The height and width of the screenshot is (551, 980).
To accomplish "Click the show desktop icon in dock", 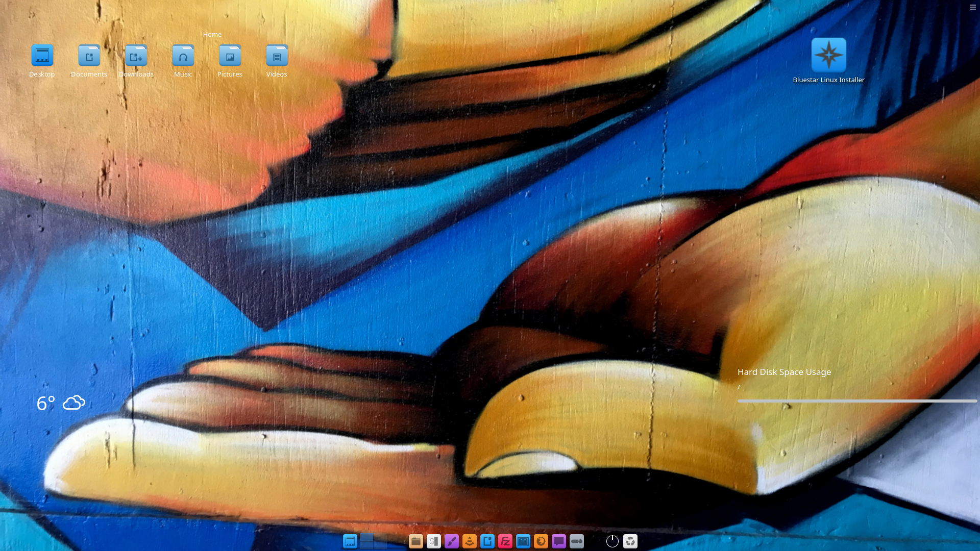I will [x=350, y=541].
